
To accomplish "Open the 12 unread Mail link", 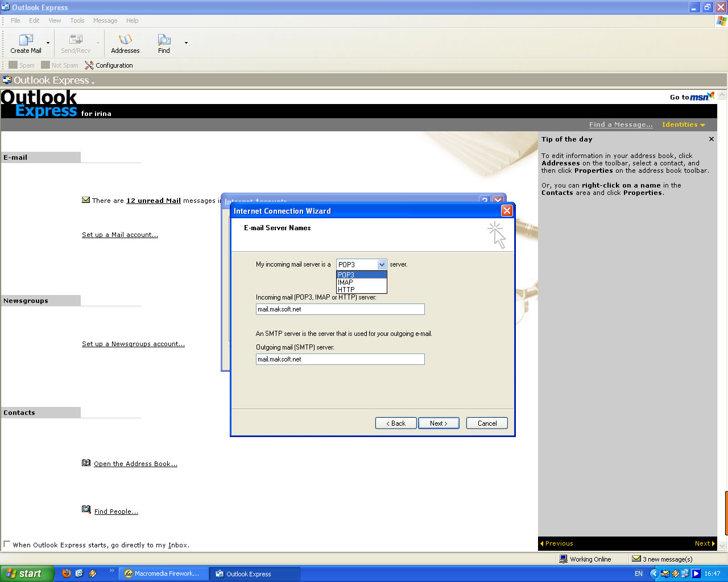I will tap(154, 201).
